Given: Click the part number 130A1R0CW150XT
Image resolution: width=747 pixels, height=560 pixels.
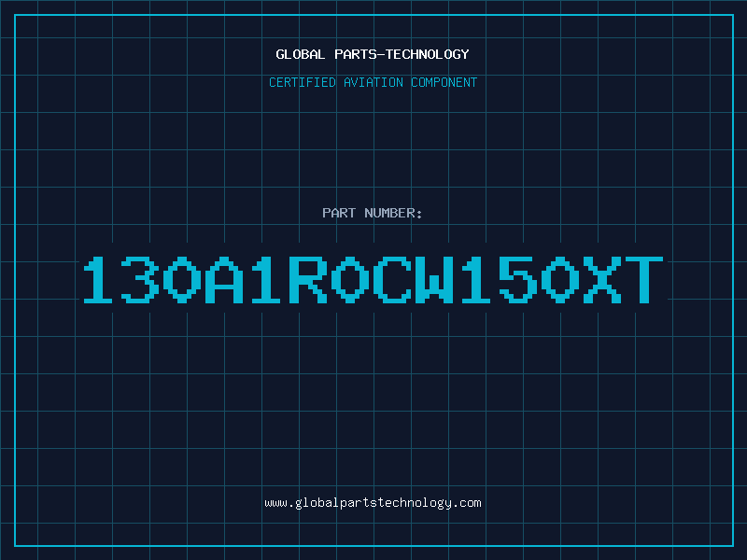Looking at the screenshot, I should pyautogui.click(x=373, y=280).
